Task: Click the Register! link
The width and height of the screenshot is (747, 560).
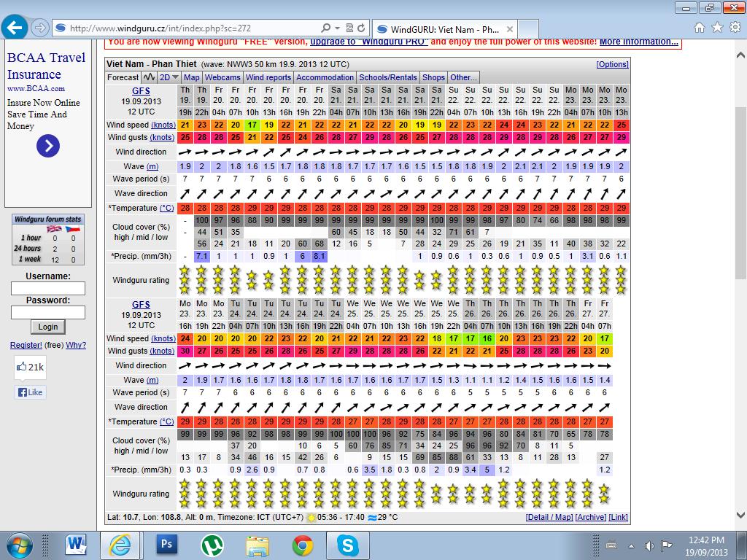Action: 26,345
